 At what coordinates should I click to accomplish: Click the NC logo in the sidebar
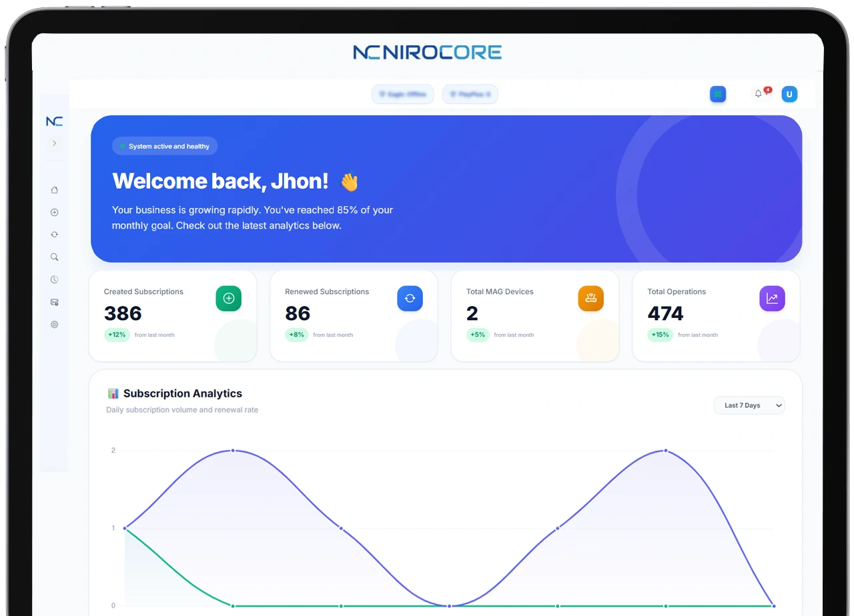55,121
